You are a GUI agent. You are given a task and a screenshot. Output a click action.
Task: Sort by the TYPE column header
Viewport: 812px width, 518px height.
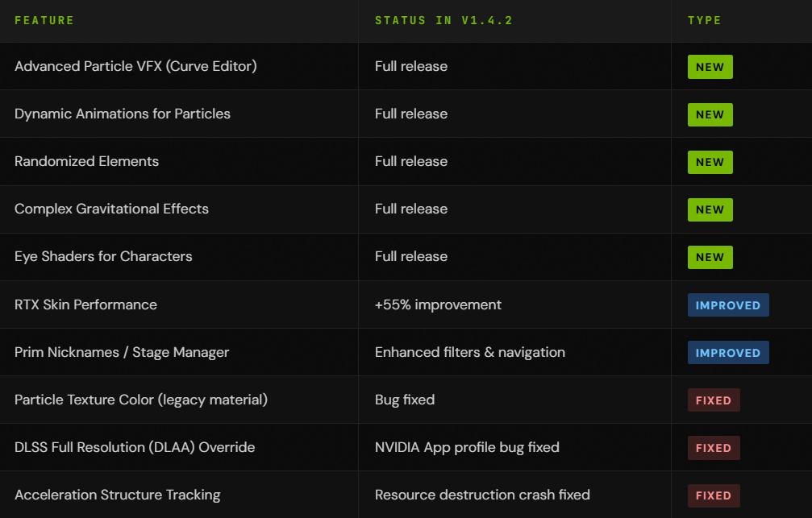point(704,20)
